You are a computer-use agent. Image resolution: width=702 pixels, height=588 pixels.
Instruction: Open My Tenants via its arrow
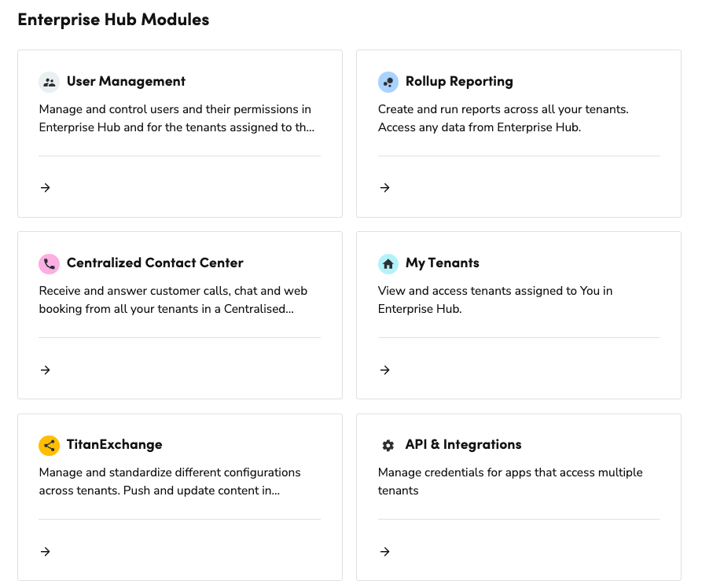384,369
